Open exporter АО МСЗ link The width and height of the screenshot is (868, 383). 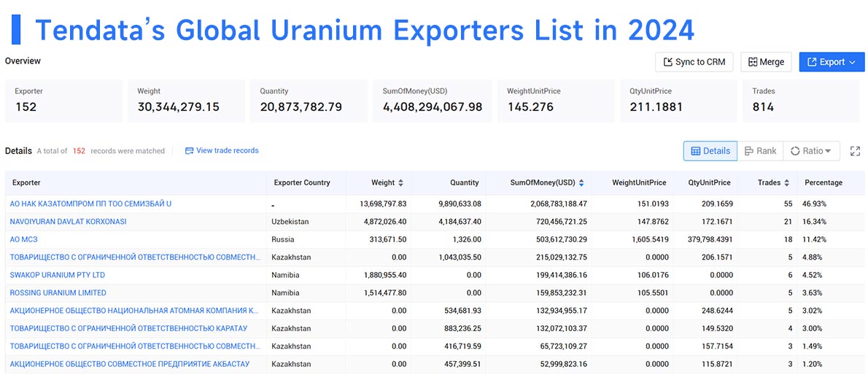[x=24, y=240]
